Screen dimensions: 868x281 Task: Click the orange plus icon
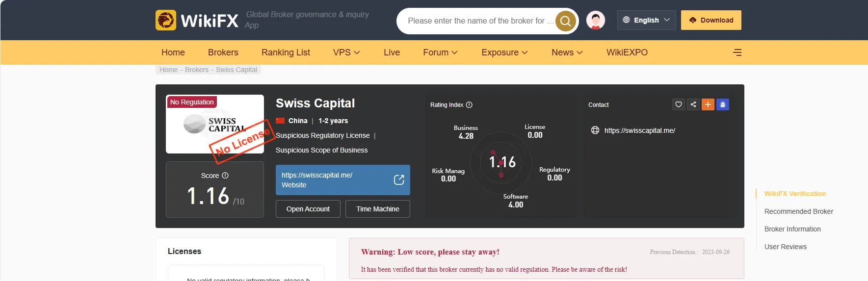pos(708,104)
